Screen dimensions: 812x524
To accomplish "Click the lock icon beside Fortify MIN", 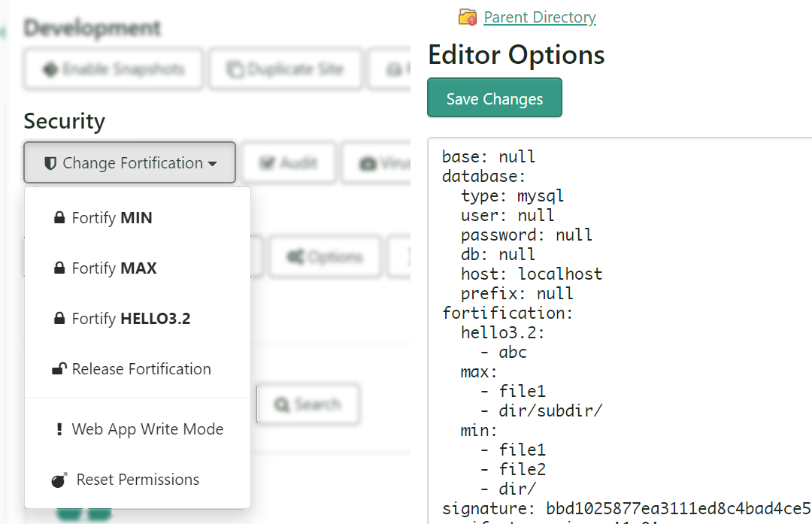I will (59, 218).
